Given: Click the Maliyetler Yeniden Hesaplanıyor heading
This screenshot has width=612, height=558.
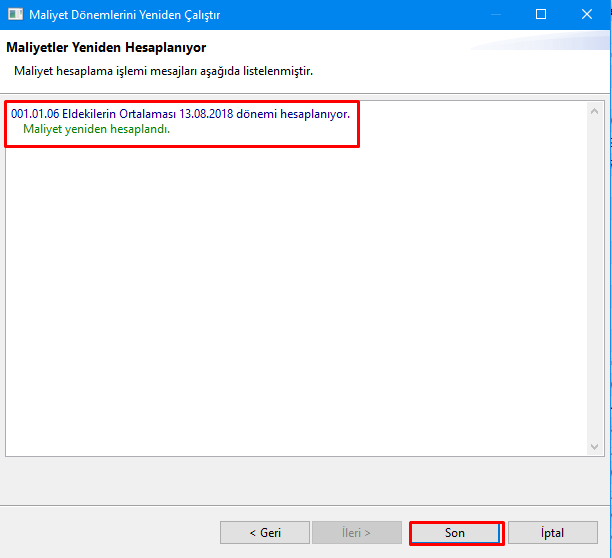Looking at the screenshot, I should click(x=106, y=48).
